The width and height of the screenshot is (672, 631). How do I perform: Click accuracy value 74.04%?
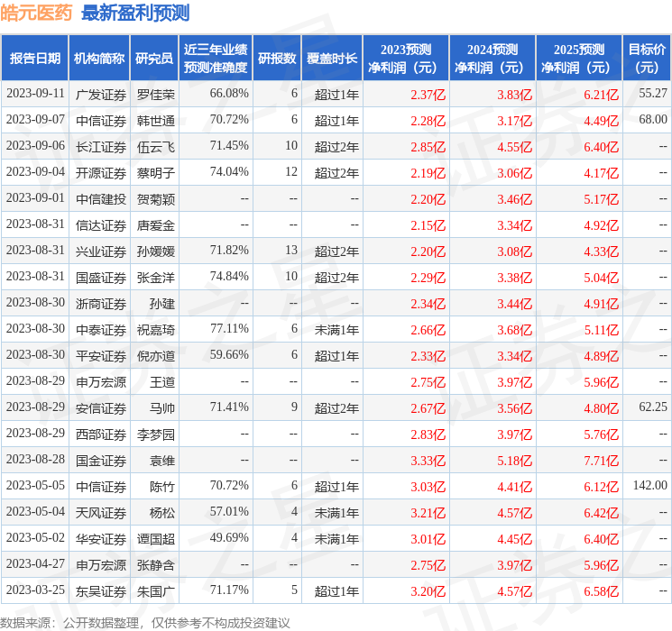tap(229, 171)
